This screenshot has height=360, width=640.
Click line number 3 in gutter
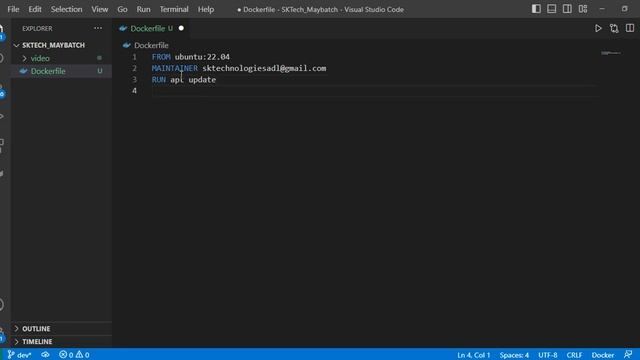pos(134,80)
